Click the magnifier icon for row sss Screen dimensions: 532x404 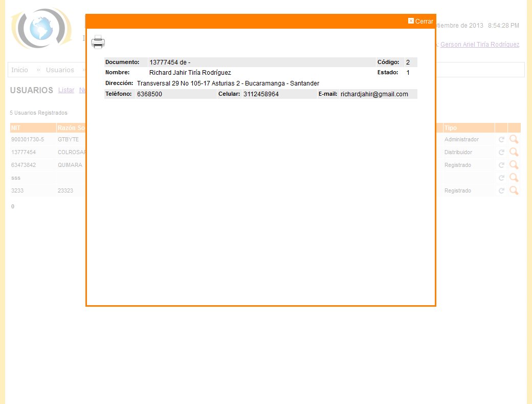(514, 178)
